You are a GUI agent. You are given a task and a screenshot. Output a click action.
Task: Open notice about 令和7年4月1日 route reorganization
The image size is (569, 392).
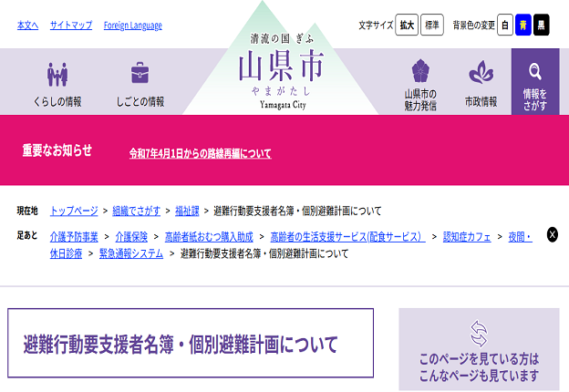pyautogui.click(x=200, y=153)
